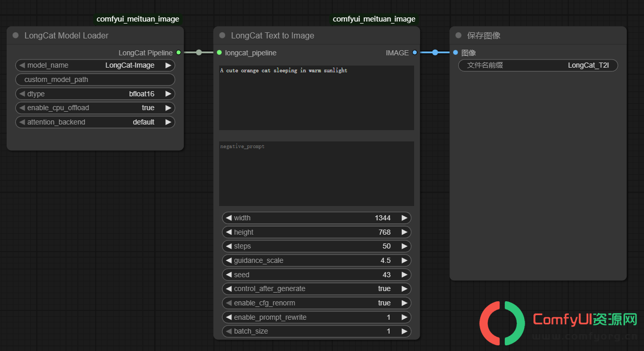Disable enable_cfg_renorm

316,303
